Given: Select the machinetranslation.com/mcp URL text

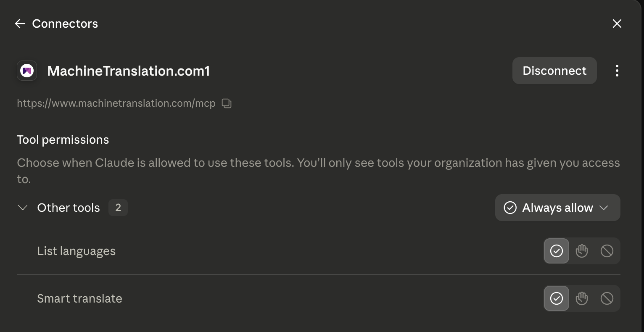Looking at the screenshot, I should [116, 103].
